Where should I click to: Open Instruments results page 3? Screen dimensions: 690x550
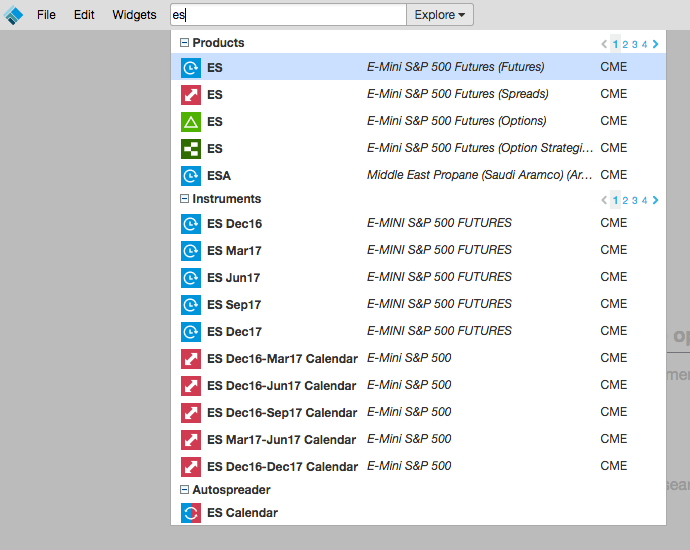click(635, 201)
